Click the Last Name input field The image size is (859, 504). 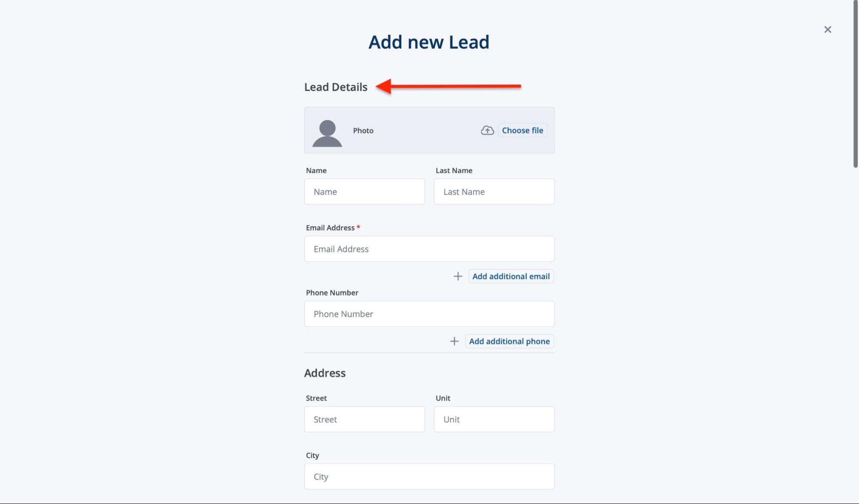[x=494, y=191]
